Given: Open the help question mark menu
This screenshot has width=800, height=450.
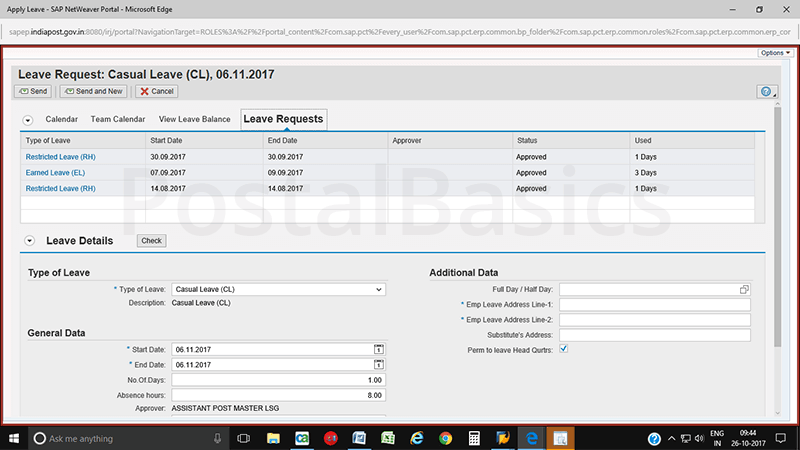Looking at the screenshot, I should pos(766,91).
